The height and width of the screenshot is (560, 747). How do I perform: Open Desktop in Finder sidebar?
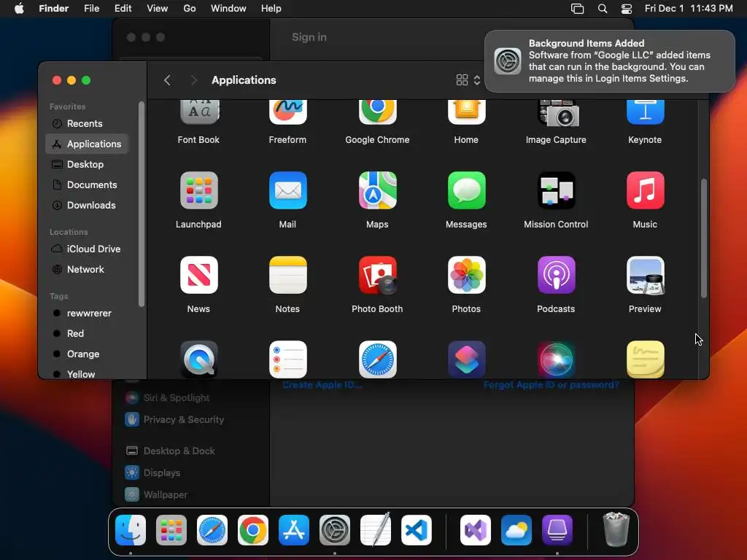(87, 164)
